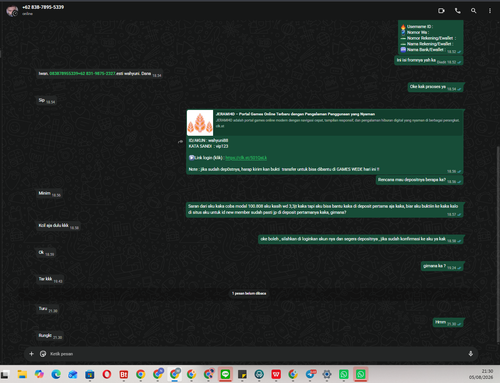Select the 'Rungkt' incoming message
The image size is (500, 383).
[50, 336]
